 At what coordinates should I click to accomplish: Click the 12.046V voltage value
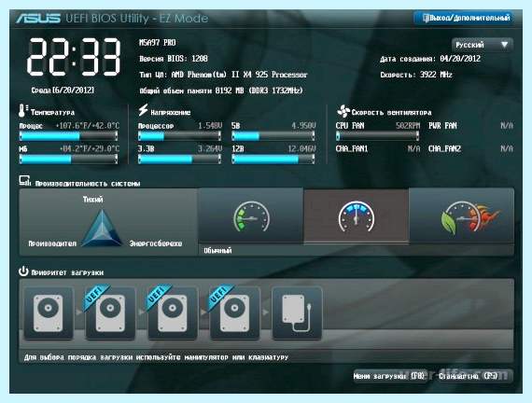click(301, 148)
